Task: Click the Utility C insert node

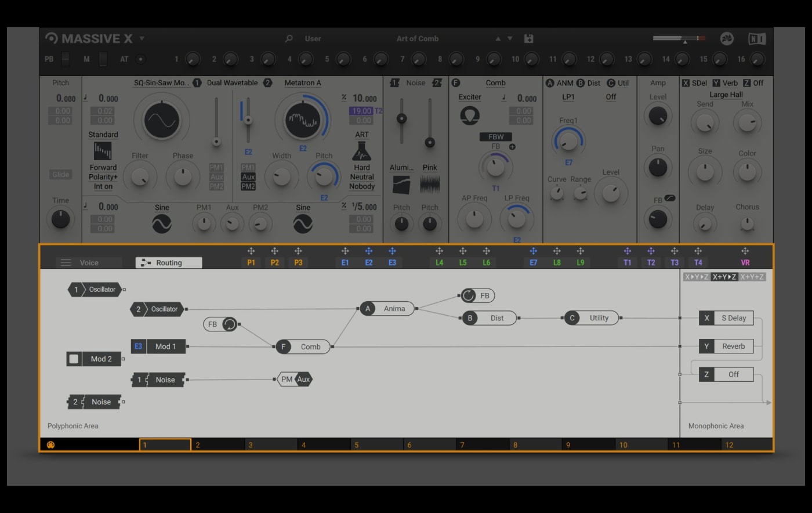Action: tap(591, 318)
